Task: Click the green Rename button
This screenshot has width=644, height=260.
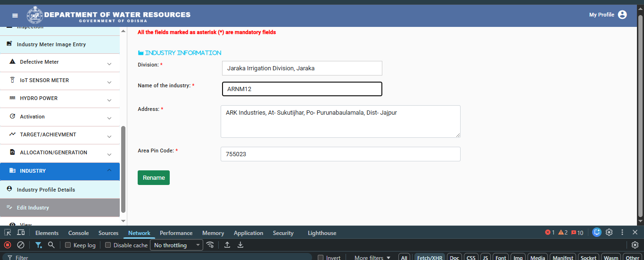Action: pyautogui.click(x=154, y=177)
